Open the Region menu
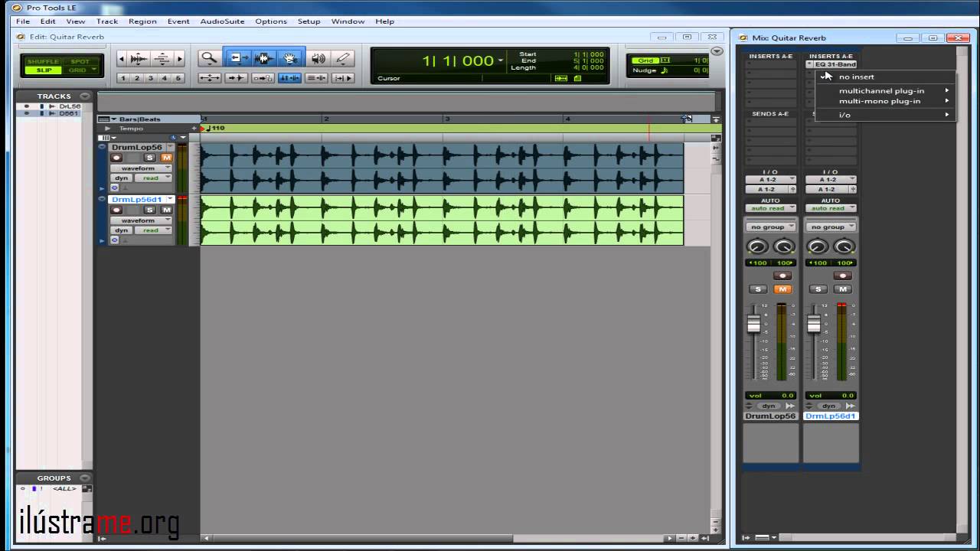This screenshot has width=980, height=551. tap(142, 21)
